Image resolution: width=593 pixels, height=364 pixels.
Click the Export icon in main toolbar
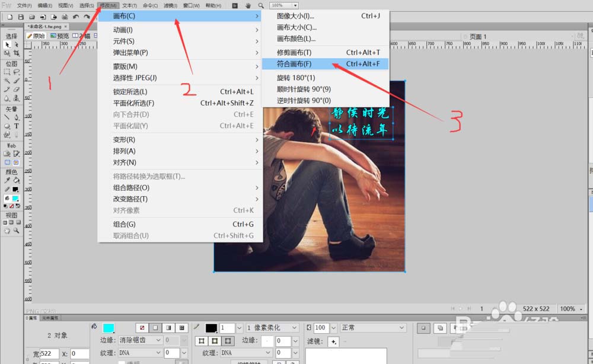(54, 17)
